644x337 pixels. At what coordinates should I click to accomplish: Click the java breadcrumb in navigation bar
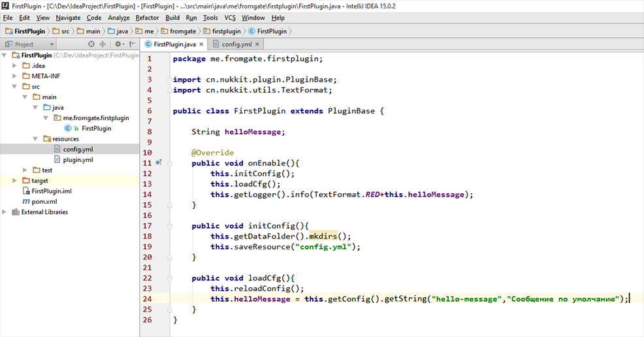118,31
